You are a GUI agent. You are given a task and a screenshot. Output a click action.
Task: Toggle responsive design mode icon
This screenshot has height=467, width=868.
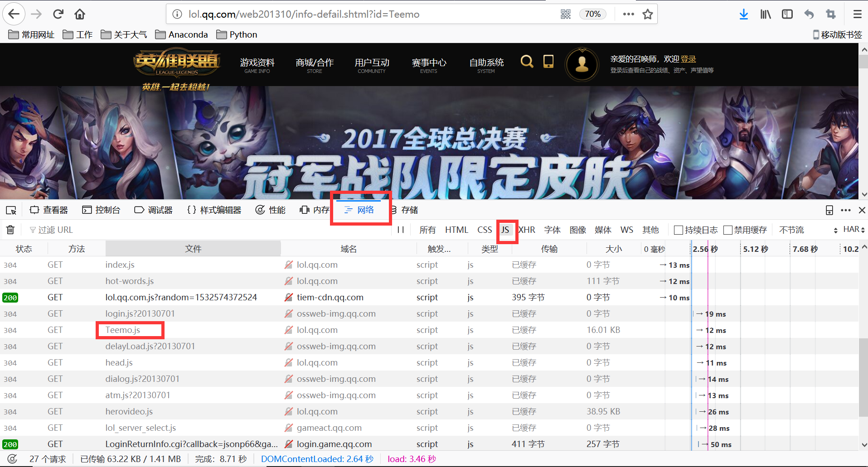click(829, 210)
